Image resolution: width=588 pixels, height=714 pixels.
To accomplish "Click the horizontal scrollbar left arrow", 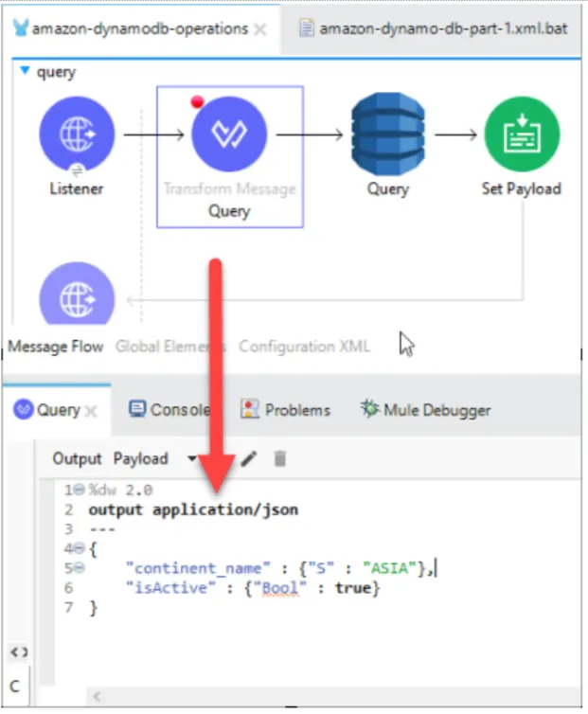I will point(97,696).
